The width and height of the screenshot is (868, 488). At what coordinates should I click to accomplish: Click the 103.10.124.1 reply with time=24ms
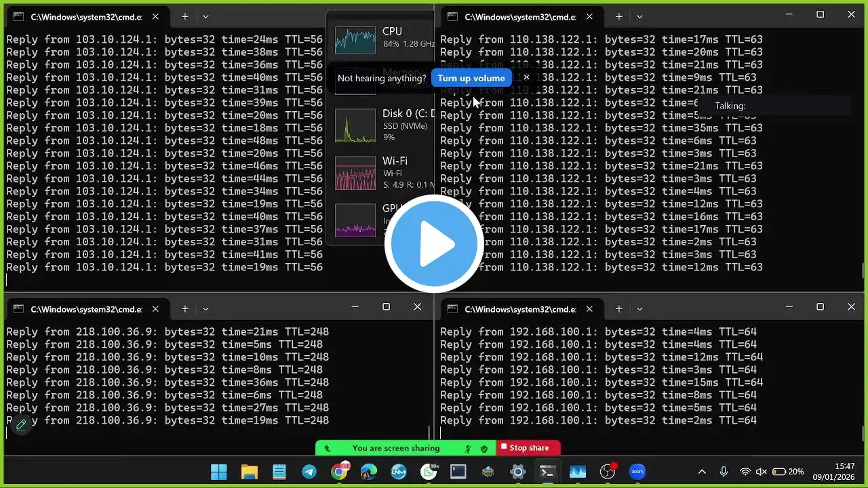(165, 39)
